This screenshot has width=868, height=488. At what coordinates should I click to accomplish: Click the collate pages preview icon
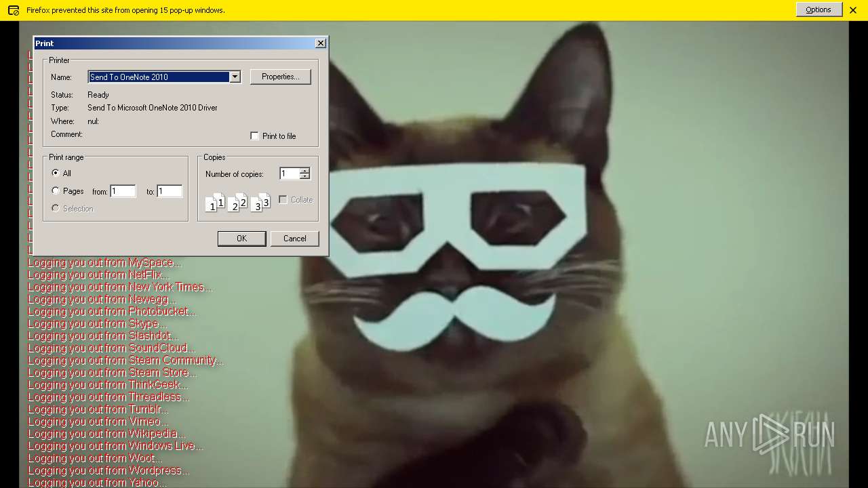[237, 202]
